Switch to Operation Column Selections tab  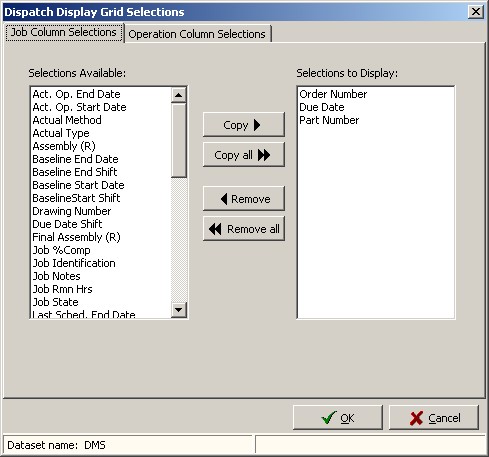(x=197, y=34)
